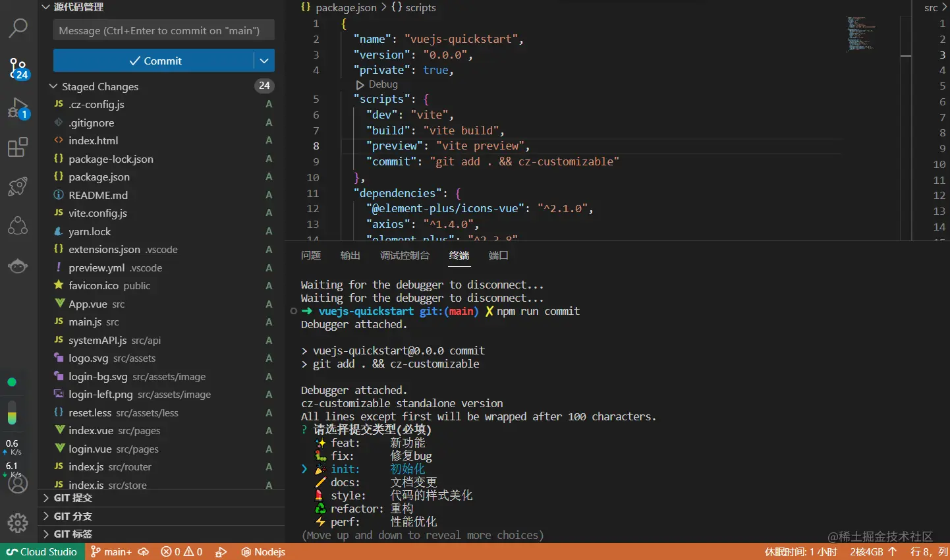The image size is (950, 560).
Task: Click the monkey face icon in activity bar
Action: (18, 266)
